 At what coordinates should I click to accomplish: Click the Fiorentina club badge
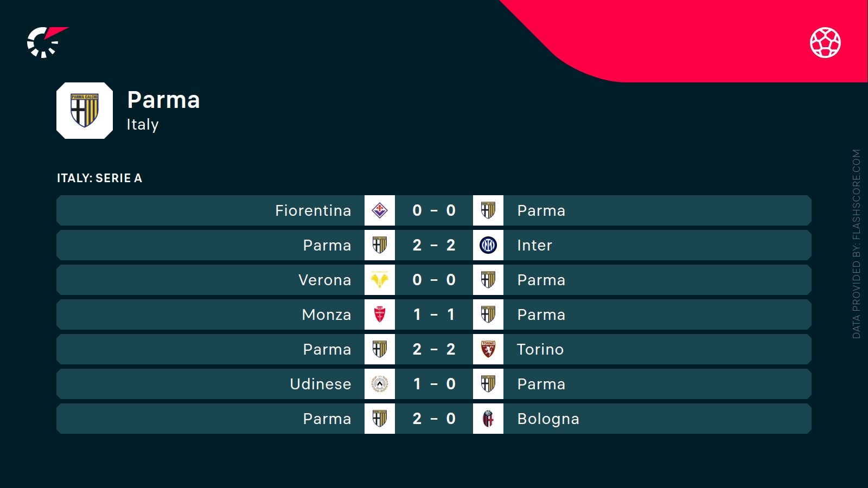click(x=380, y=210)
